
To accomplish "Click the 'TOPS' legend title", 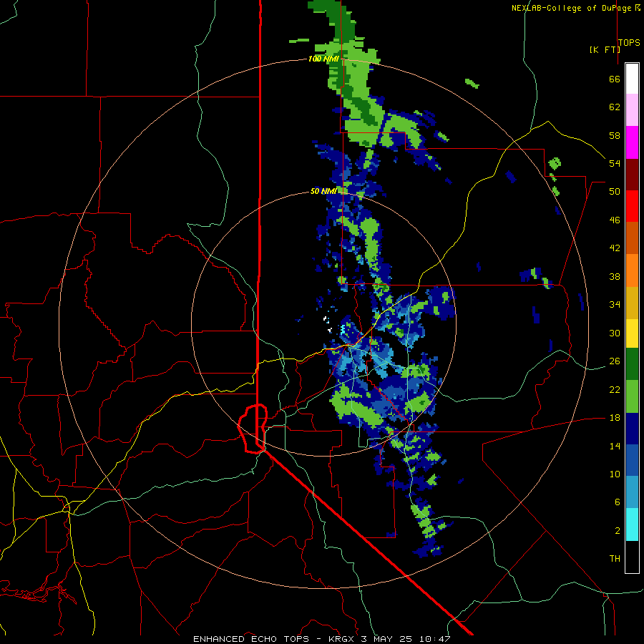I will point(629,42).
